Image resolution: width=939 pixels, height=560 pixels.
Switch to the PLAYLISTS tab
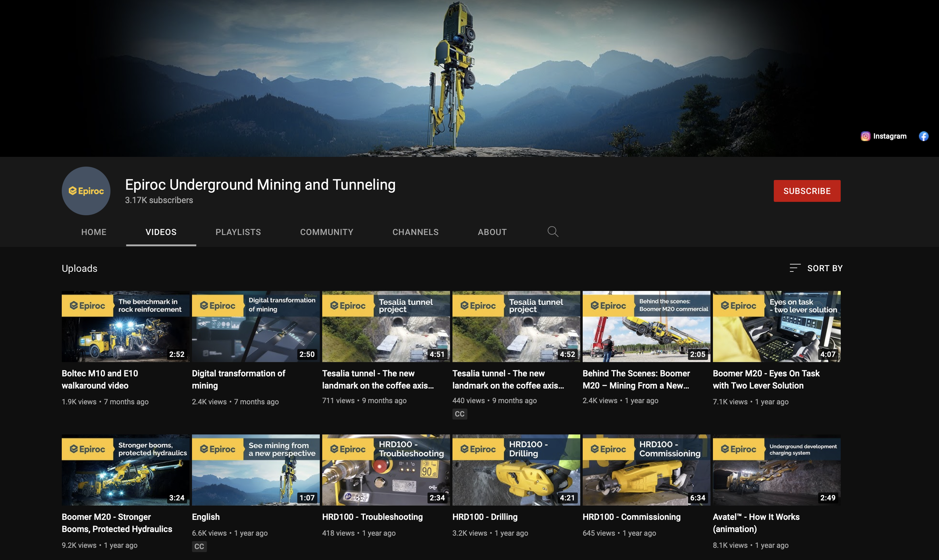[x=238, y=232]
